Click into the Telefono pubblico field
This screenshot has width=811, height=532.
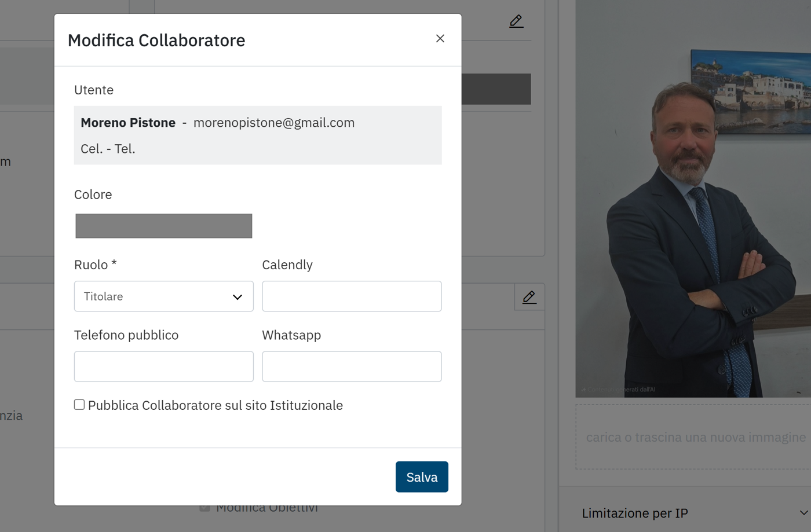click(163, 366)
